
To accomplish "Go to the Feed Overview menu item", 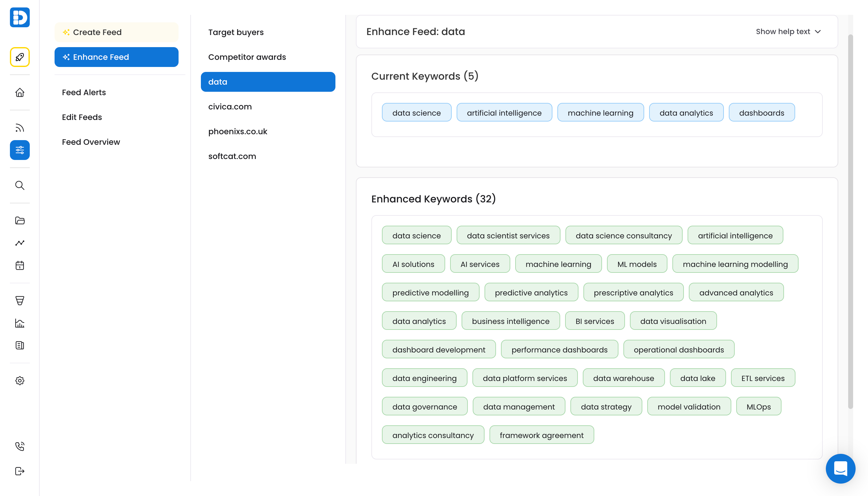I will coord(91,142).
